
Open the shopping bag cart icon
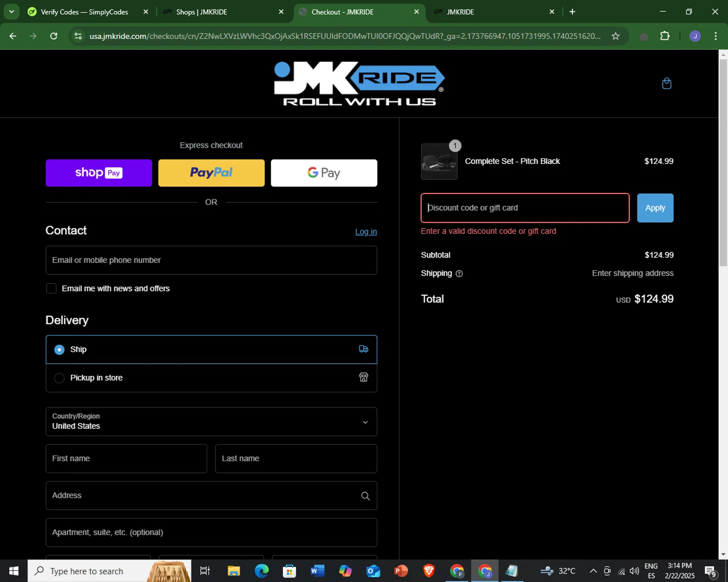pos(666,83)
